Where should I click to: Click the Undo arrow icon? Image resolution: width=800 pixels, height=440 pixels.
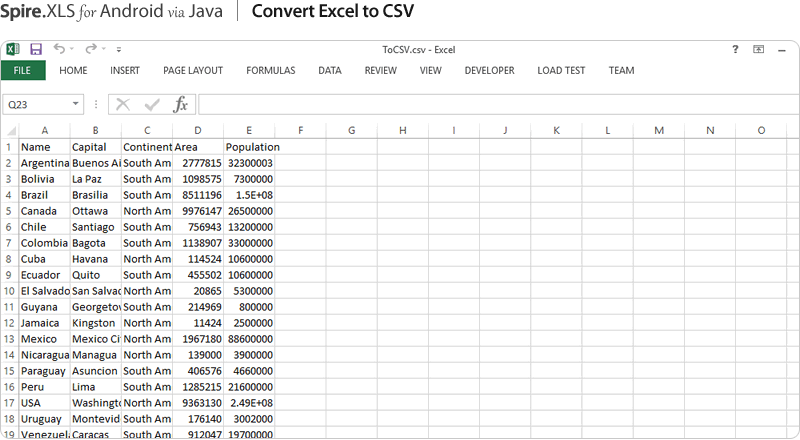pyautogui.click(x=59, y=49)
